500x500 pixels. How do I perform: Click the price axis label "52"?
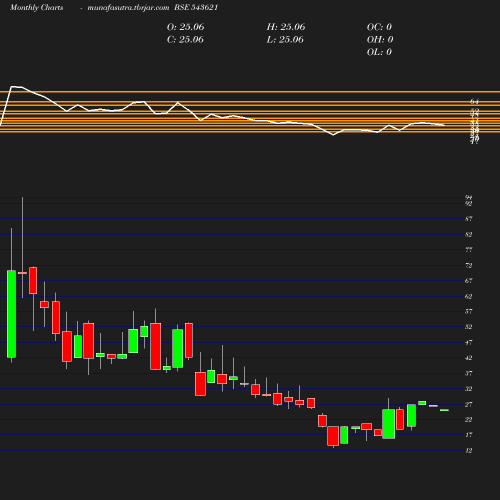point(469,327)
